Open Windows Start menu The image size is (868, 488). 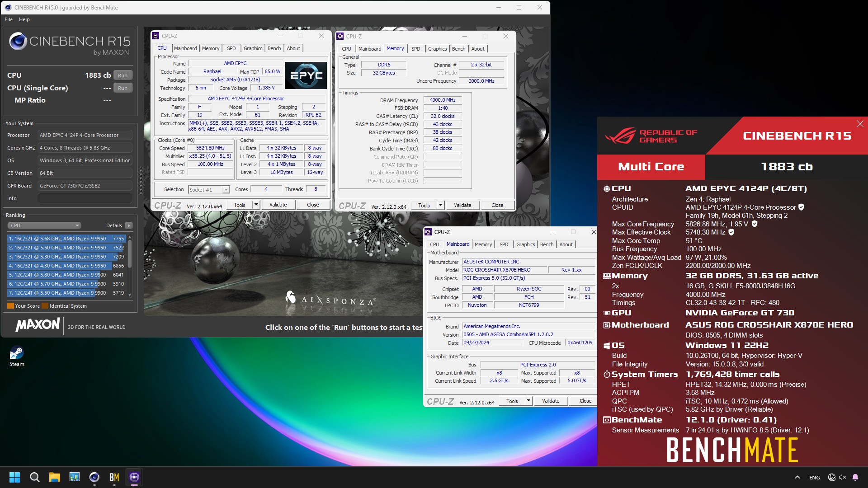coord(14,477)
